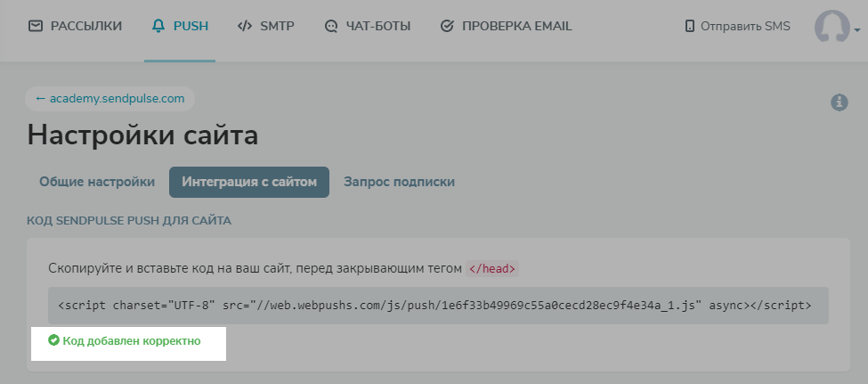Screen dimensions: 868x384
Task: Click the phone icon beside Отправить SMS
Action: 689,27
